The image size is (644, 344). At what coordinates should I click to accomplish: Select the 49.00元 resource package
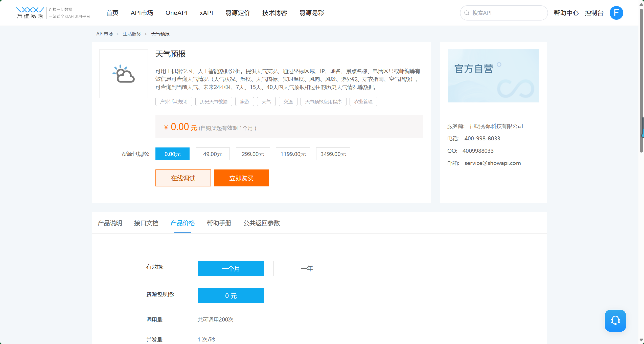point(212,154)
